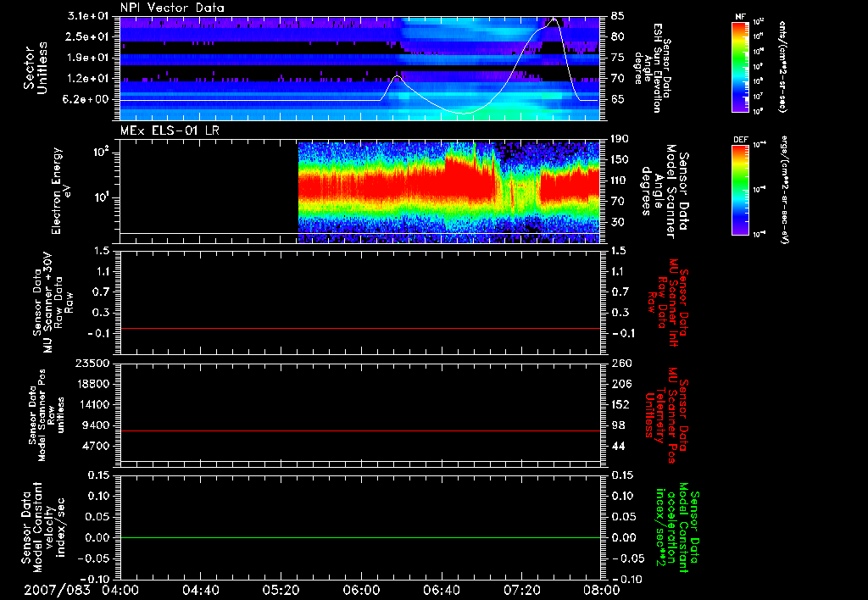Select the red "MU Scanner Pos Telemetry" label
The image size is (868, 600).
tap(666, 415)
